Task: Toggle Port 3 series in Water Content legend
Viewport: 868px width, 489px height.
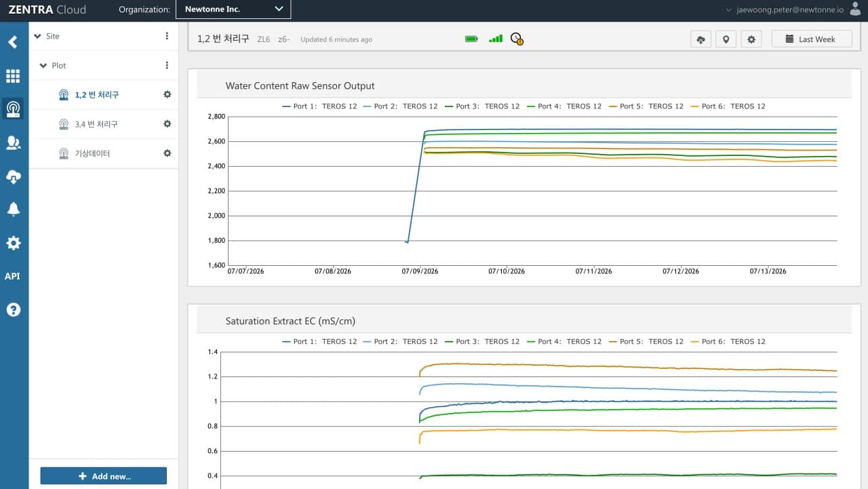Action: pyautogui.click(x=482, y=106)
